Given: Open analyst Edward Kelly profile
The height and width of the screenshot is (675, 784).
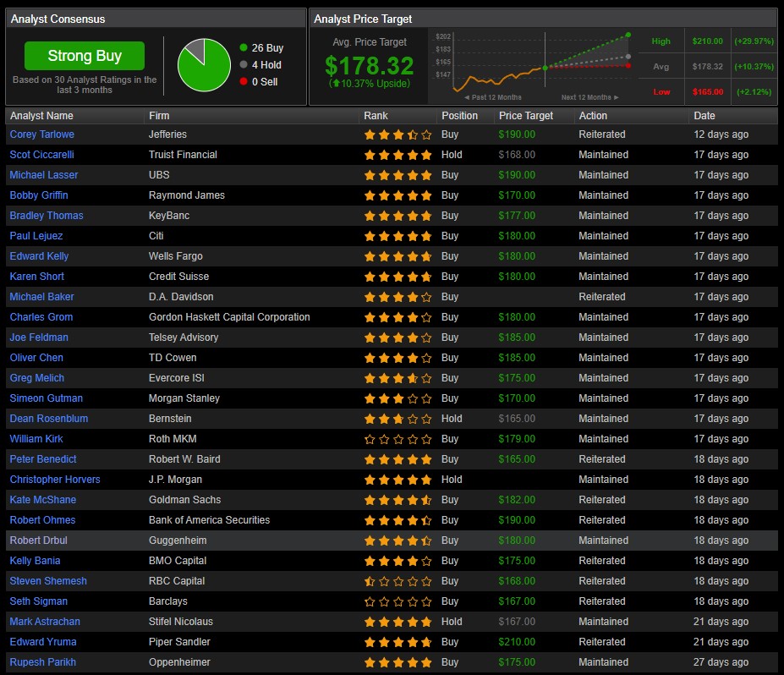Looking at the screenshot, I should [39, 256].
